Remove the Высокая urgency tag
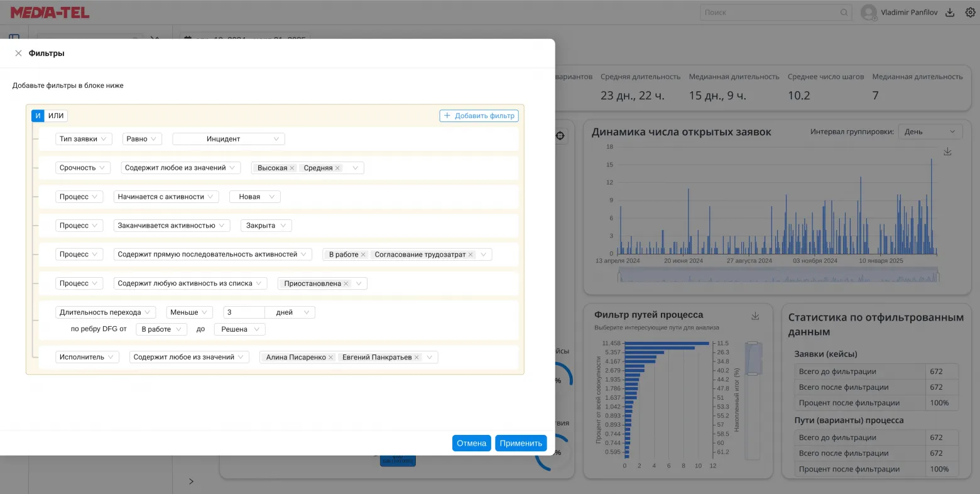The height and width of the screenshot is (494, 980). tap(291, 168)
